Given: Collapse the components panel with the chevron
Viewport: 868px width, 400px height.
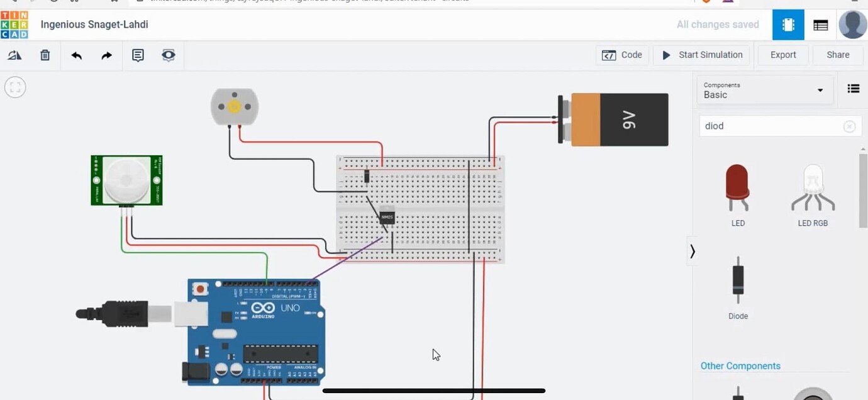Looking at the screenshot, I should (693, 250).
